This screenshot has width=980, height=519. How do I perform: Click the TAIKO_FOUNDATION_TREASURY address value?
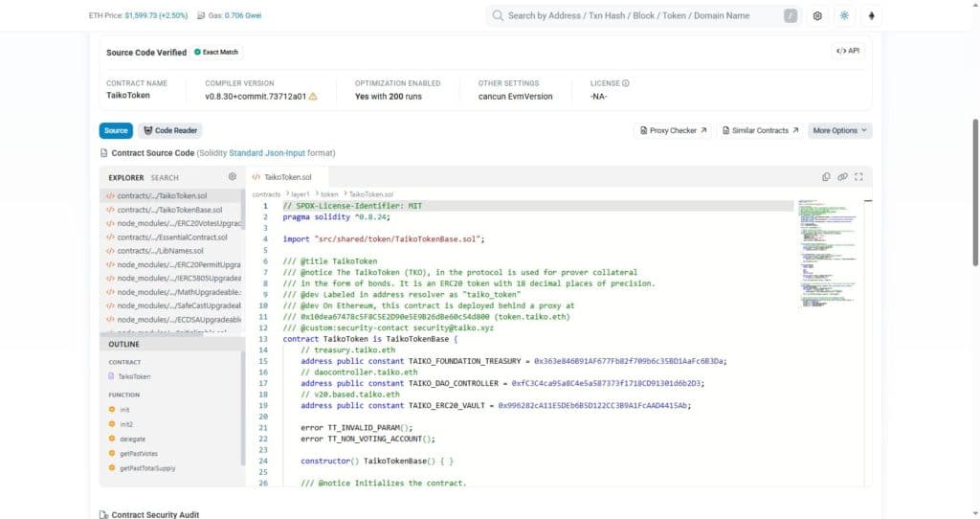[x=629, y=361]
